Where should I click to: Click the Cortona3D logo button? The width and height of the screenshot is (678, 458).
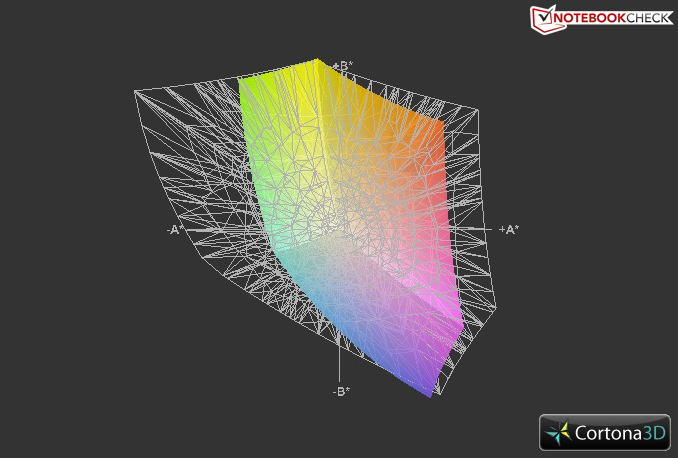click(604, 432)
